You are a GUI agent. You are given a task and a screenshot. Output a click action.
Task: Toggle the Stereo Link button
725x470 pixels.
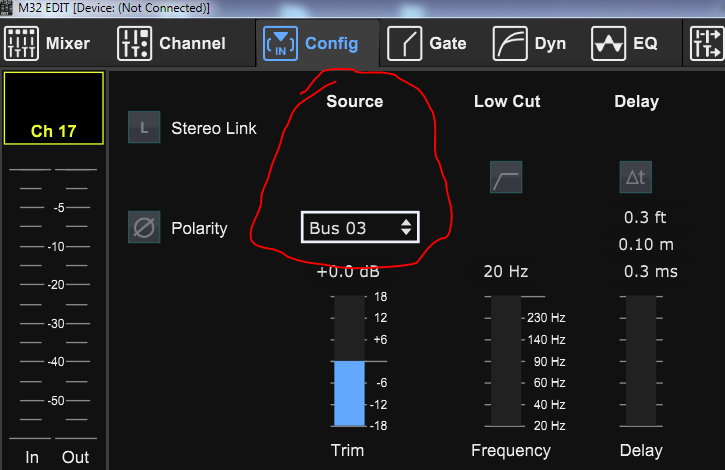pos(144,128)
